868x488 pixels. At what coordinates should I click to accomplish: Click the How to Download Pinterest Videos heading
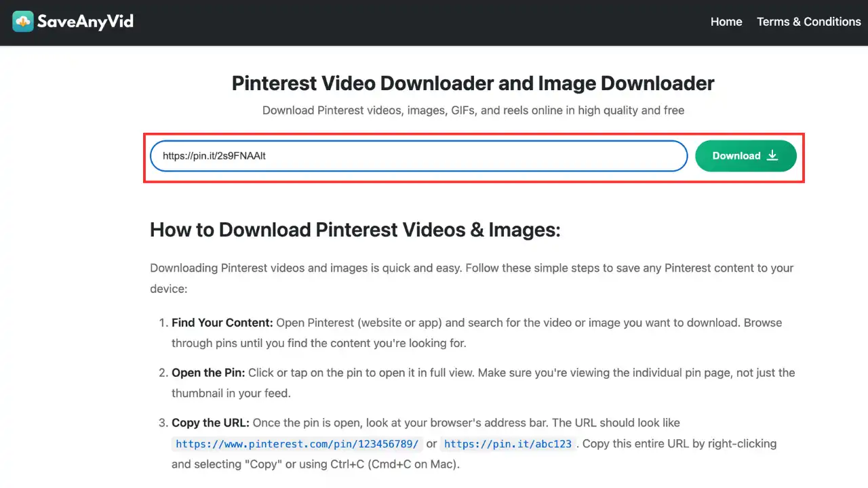pyautogui.click(x=355, y=230)
